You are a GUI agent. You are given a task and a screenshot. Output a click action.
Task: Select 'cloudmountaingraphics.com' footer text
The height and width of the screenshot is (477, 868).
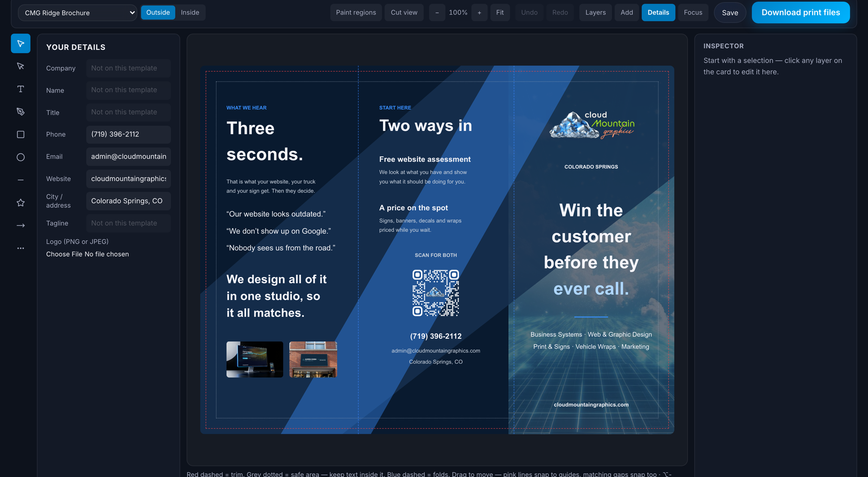591,405
